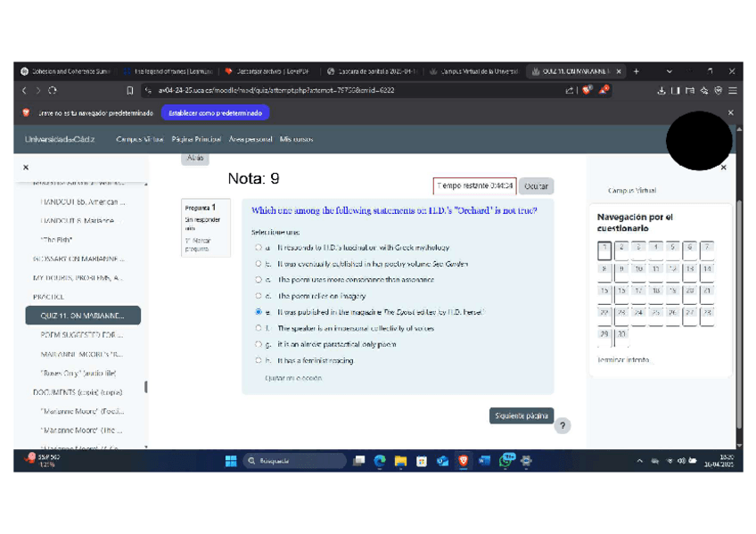Click the share icon in the address bar
The image size is (756, 534).
(x=569, y=90)
